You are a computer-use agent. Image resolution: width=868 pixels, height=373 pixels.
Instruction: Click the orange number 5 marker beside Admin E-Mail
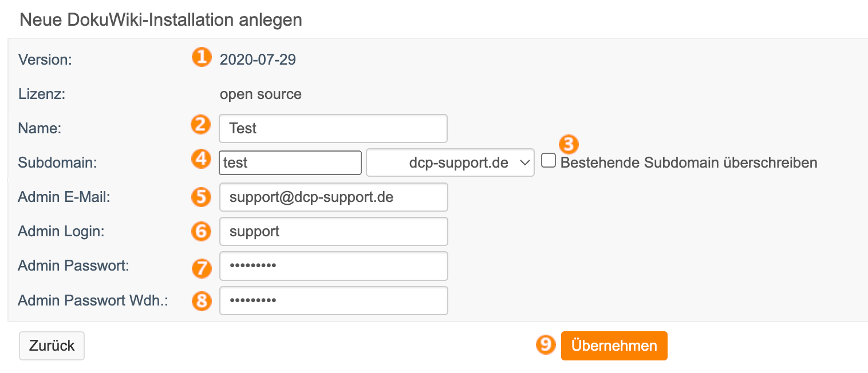(201, 197)
